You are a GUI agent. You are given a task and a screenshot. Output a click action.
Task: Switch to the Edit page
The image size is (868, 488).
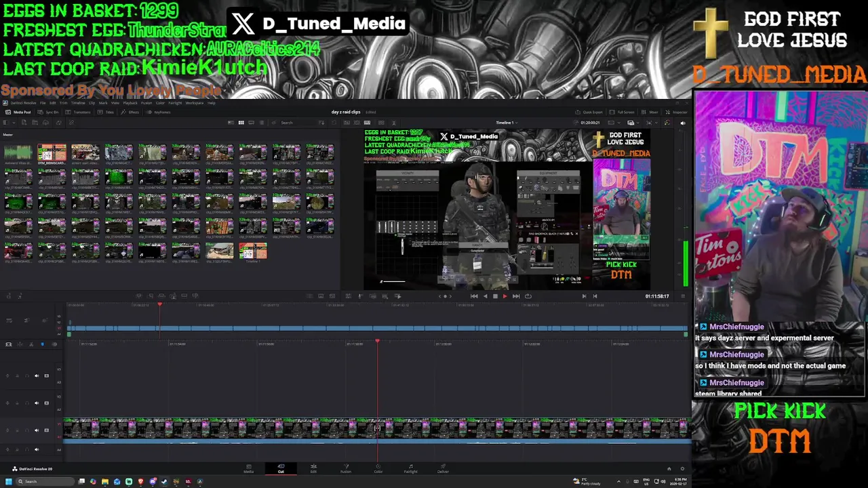(x=313, y=469)
